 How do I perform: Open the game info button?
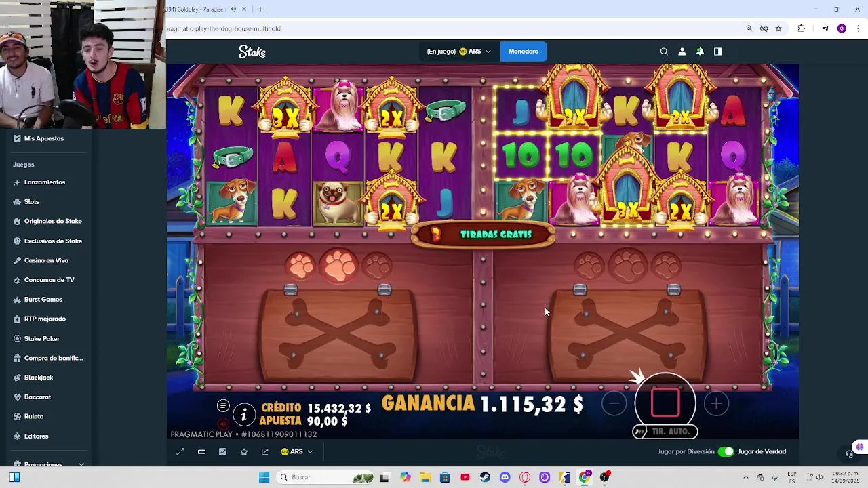tap(244, 414)
